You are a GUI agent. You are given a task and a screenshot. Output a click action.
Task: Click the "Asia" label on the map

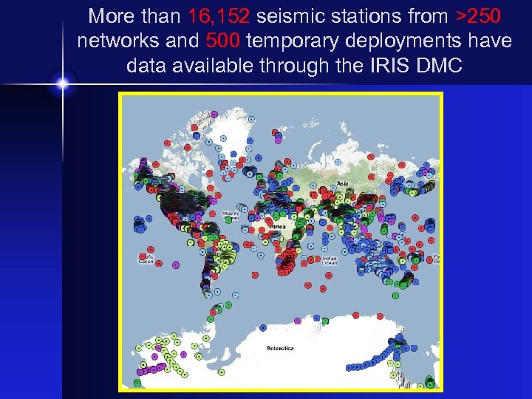coord(342,183)
